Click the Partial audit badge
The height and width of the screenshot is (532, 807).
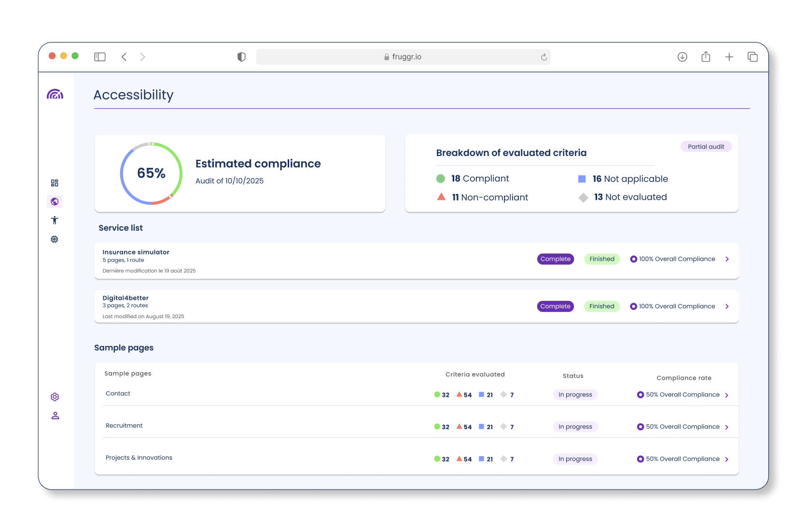[706, 147]
